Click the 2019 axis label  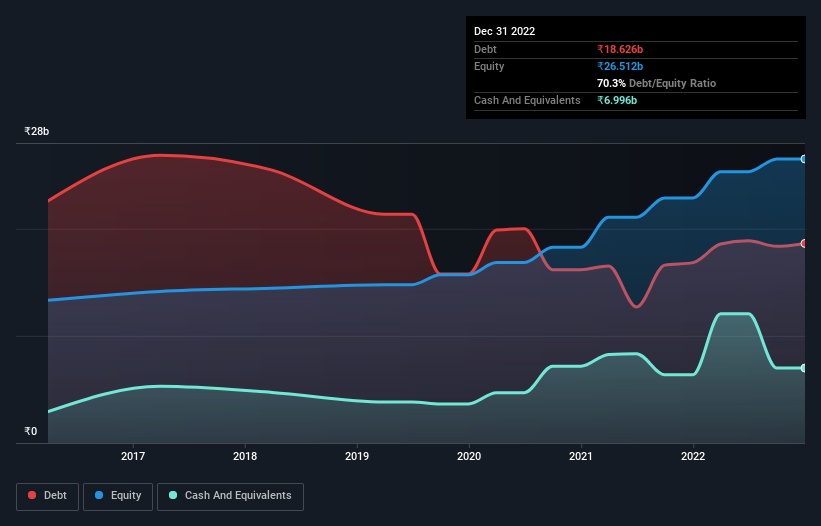click(x=357, y=456)
